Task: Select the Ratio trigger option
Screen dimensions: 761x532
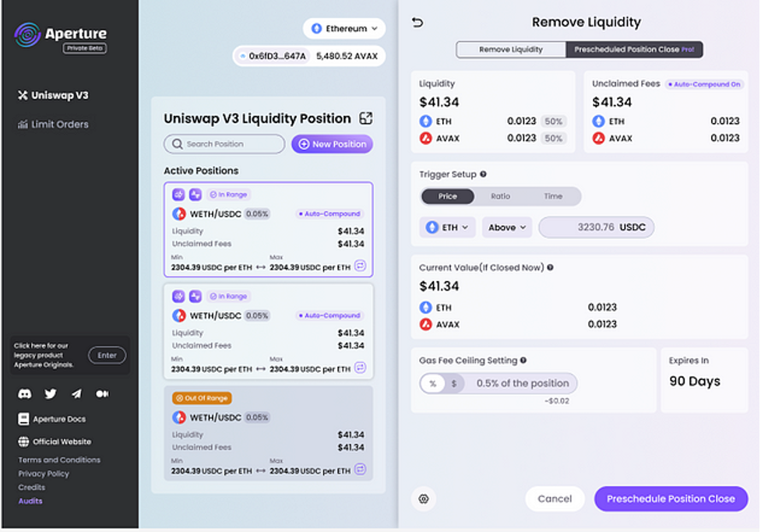Action: (500, 196)
